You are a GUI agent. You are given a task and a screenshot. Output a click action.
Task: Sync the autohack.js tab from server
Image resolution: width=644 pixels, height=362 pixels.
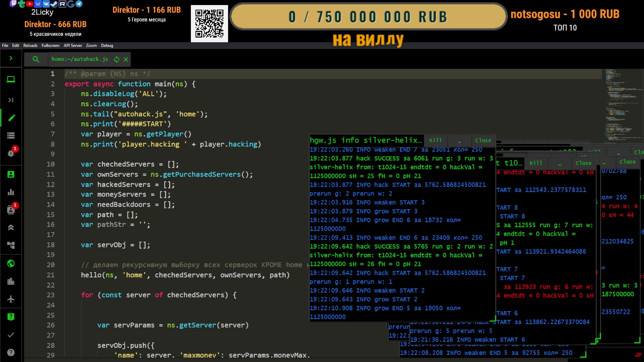(x=116, y=59)
